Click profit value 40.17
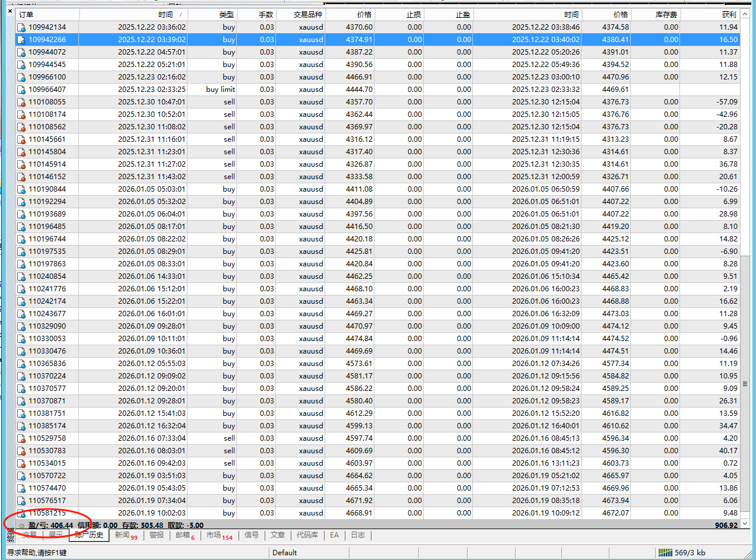Image resolution: width=756 pixels, height=560 pixels. point(728,451)
